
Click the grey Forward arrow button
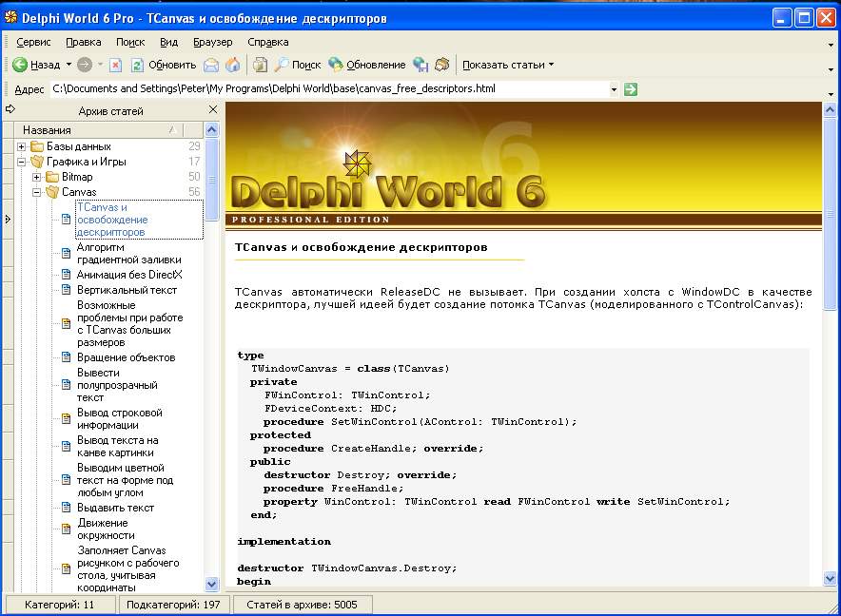(x=85, y=65)
